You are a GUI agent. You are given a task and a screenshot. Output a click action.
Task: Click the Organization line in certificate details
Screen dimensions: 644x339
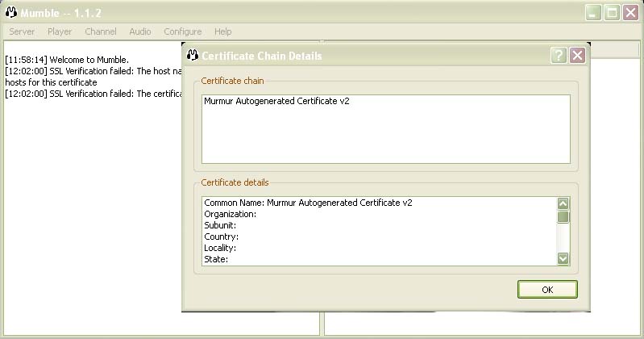230,214
